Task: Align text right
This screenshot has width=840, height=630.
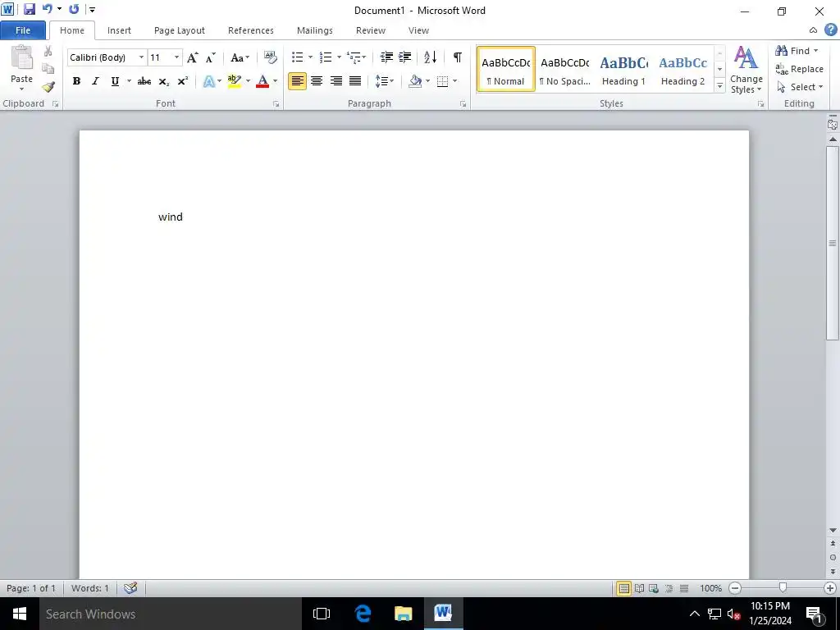Action: tap(336, 81)
